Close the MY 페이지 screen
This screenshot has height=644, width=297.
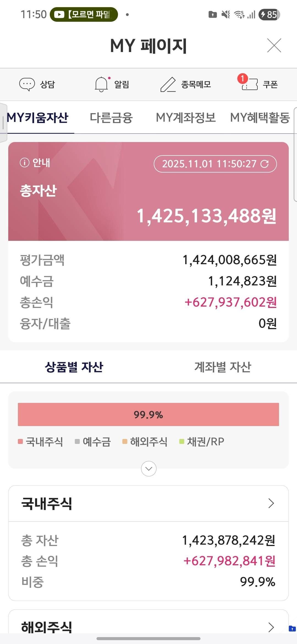pos(274,46)
